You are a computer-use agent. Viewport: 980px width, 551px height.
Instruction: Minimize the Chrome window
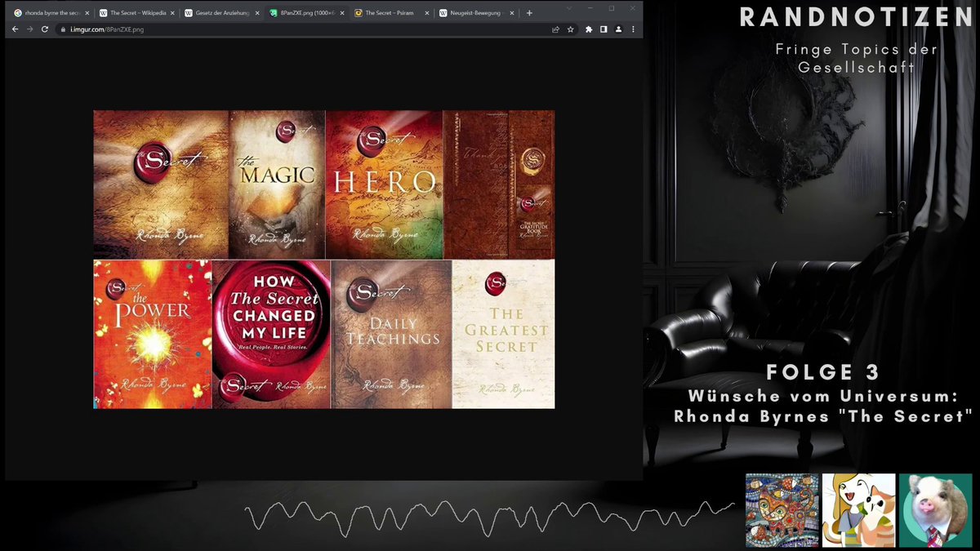tap(589, 8)
